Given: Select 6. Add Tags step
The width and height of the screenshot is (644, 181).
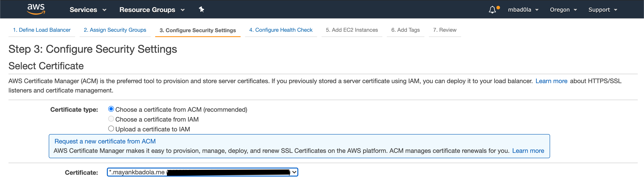Looking at the screenshot, I should 405,30.
